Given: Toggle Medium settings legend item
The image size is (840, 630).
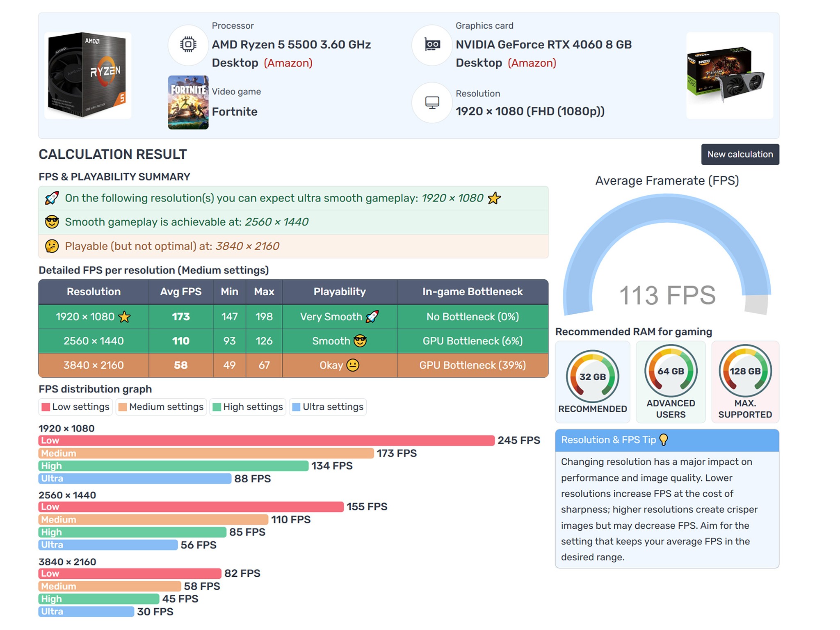Looking at the screenshot, I should [x=161, y=407].
